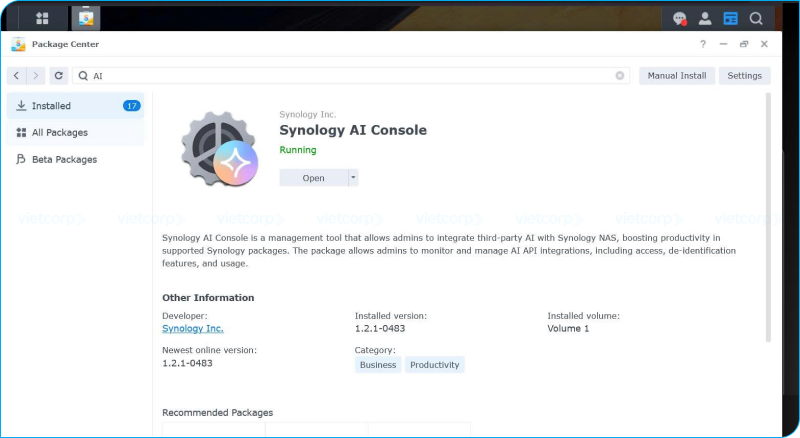
Task: Go forward with the right arrow button
Action: pos(36,76)
